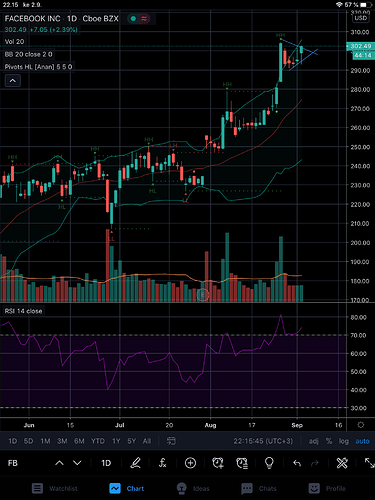
Task: Open the 1D interval selector in toolbar
Action: 106,463
